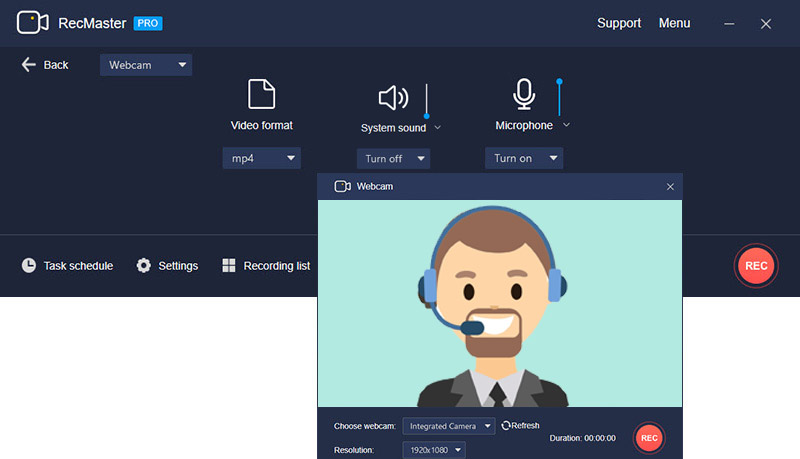Click the Microphone icon
Screen dimensions: 800x459
[524, 94]
